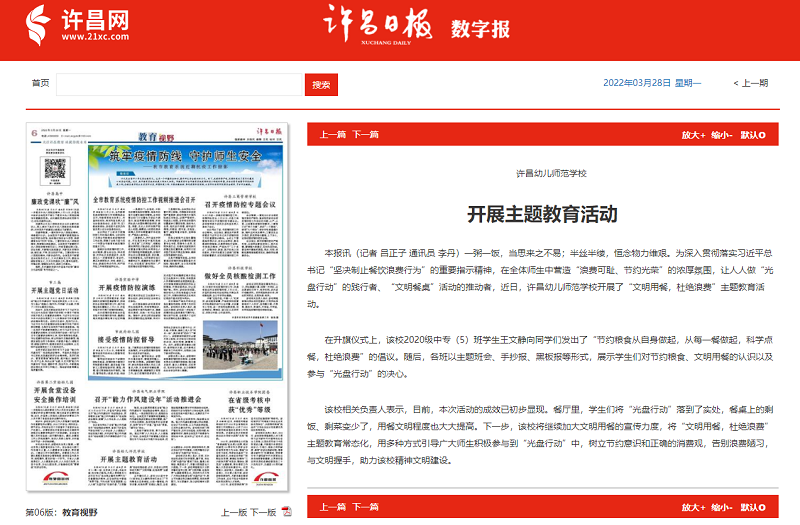Image resolution: width=800 pixels, height=525 pixels.
Task: Go to previous issue with 上一期
Action: 750,83
